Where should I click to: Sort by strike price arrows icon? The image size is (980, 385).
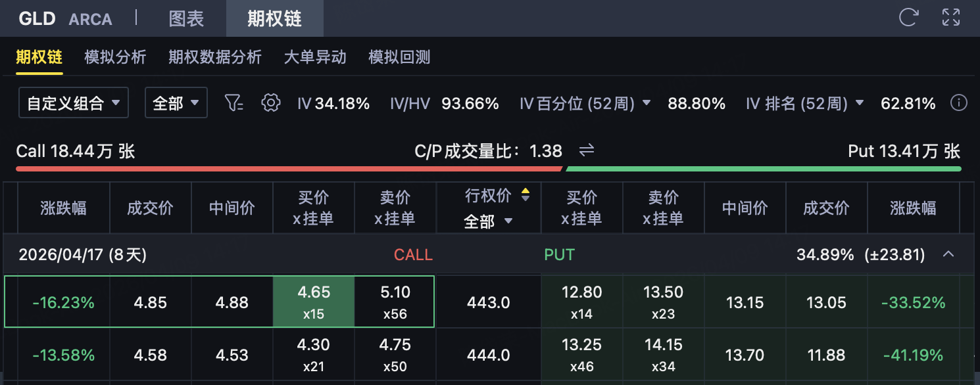(x=526, y=194)
